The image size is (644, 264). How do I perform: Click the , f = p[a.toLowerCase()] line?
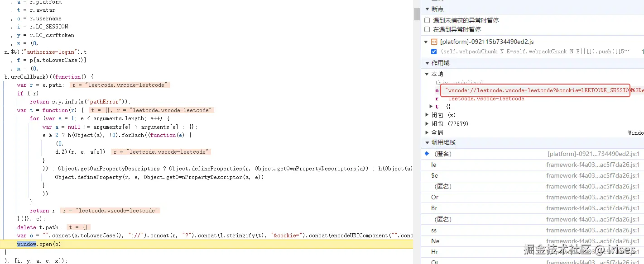point(48,60)
